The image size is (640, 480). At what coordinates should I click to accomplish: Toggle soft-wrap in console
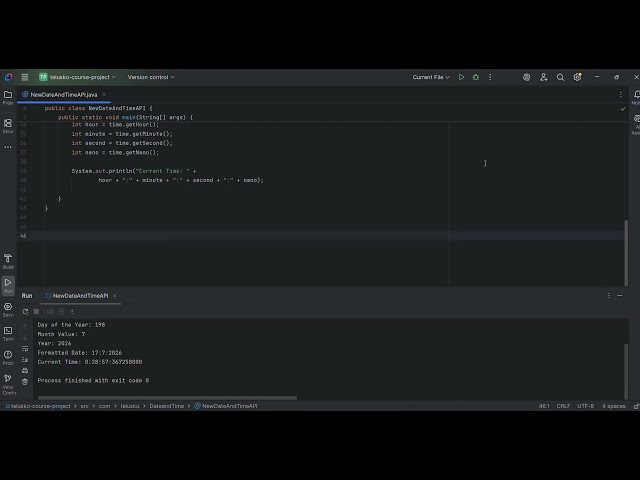pyautogui.click(x=25, y=348)
